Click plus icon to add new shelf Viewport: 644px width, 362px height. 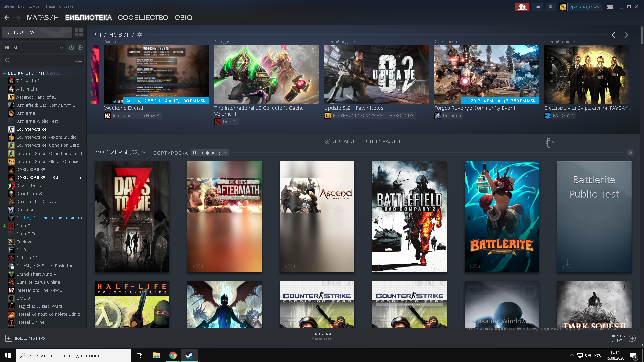click(328, 141)
